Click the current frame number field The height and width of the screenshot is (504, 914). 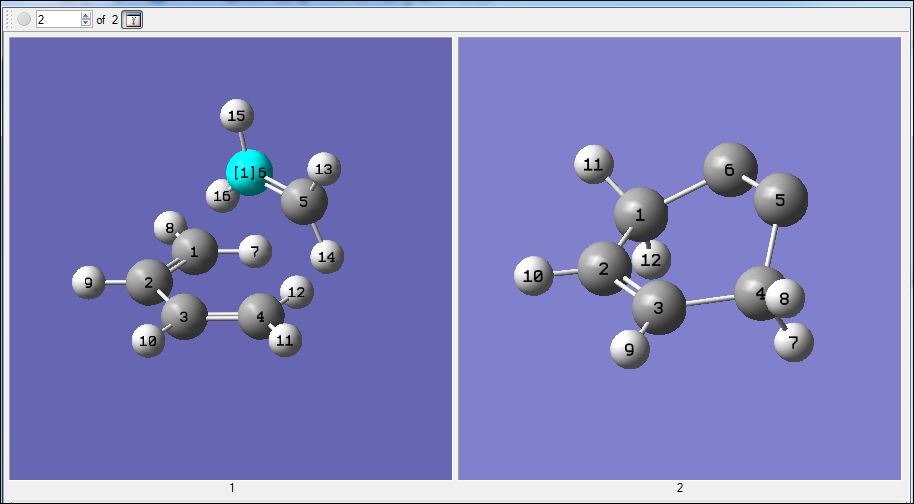coord(58,20)
